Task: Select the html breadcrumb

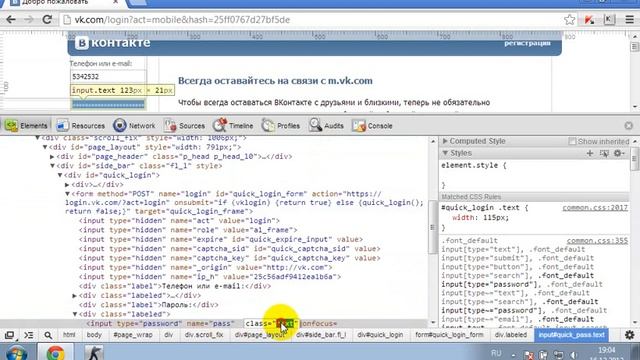Action: 69,335
